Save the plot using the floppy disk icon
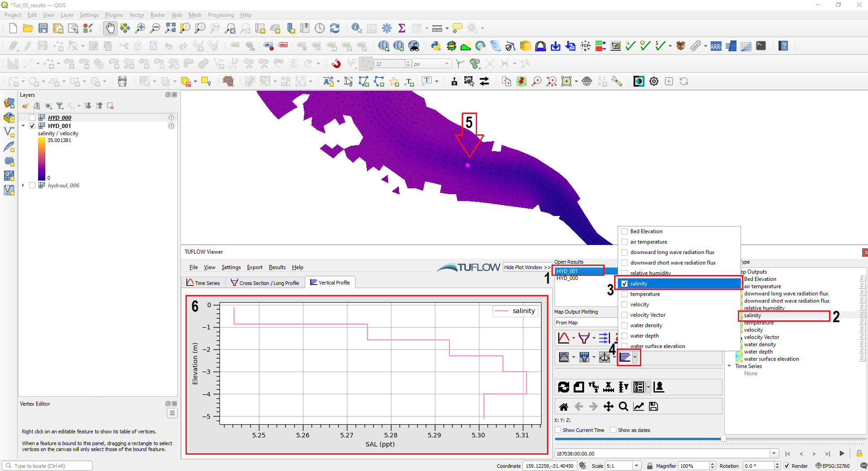The image size is (868, 471). pos(653,406)
